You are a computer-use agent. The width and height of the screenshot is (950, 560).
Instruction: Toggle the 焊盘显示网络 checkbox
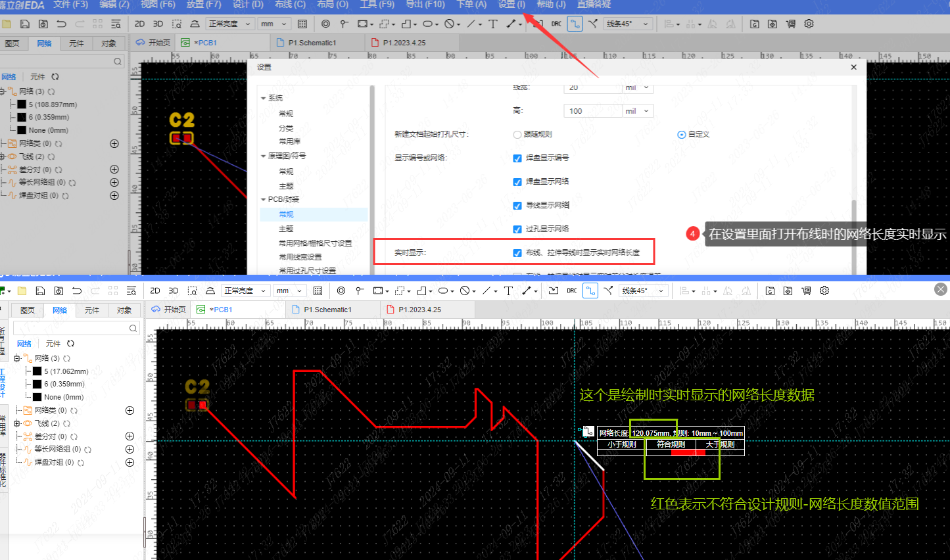[x=517, y=182]
